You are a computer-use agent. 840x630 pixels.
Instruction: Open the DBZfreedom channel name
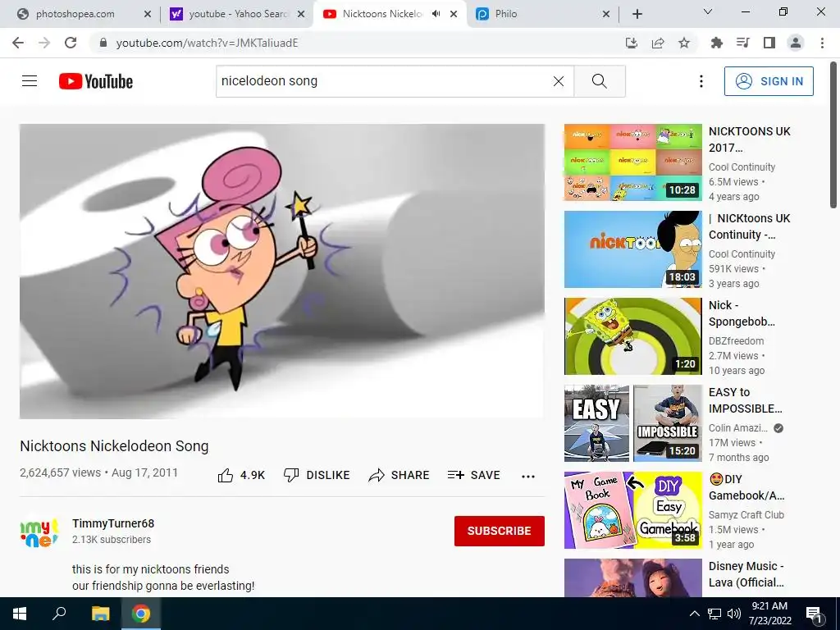pos(736,340)
